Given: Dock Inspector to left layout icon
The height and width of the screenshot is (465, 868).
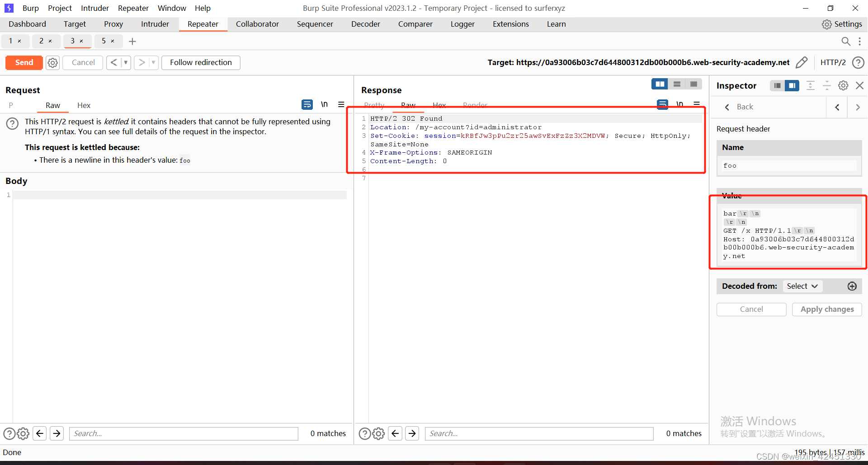Looking at the screenshot, I should 777,85.
